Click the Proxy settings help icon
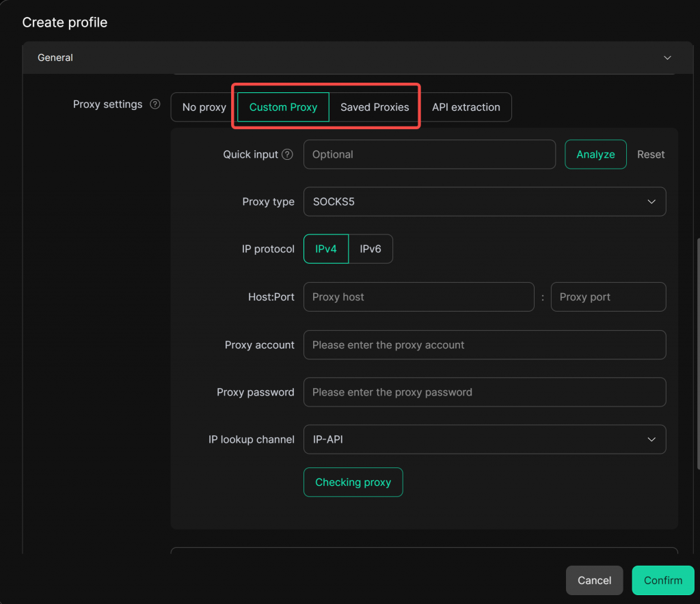 click(155, 105)
